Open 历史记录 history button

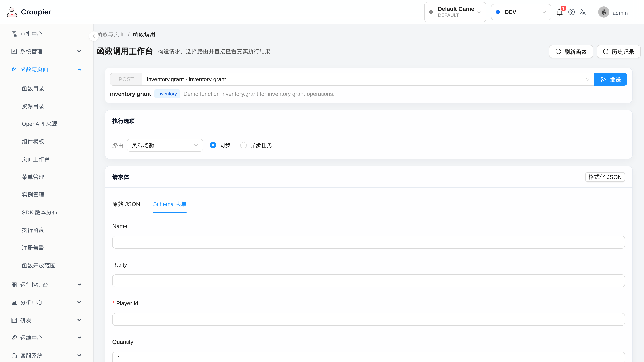coord(618,51)
